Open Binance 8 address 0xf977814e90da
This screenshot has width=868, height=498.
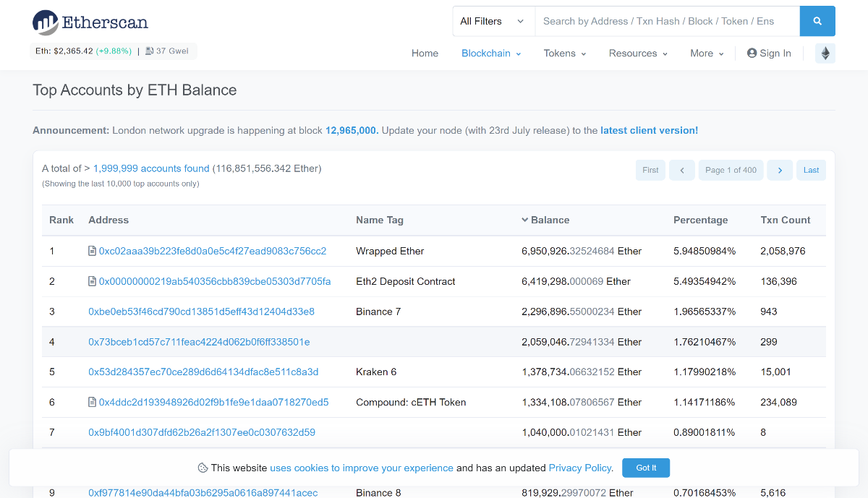(x=203, y=493)
